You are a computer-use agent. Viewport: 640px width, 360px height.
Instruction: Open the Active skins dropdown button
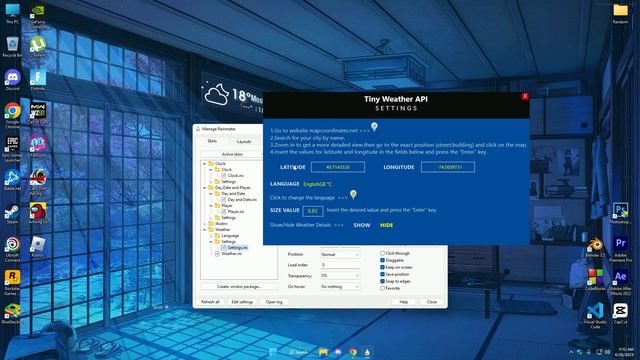(x=232, y=154)
